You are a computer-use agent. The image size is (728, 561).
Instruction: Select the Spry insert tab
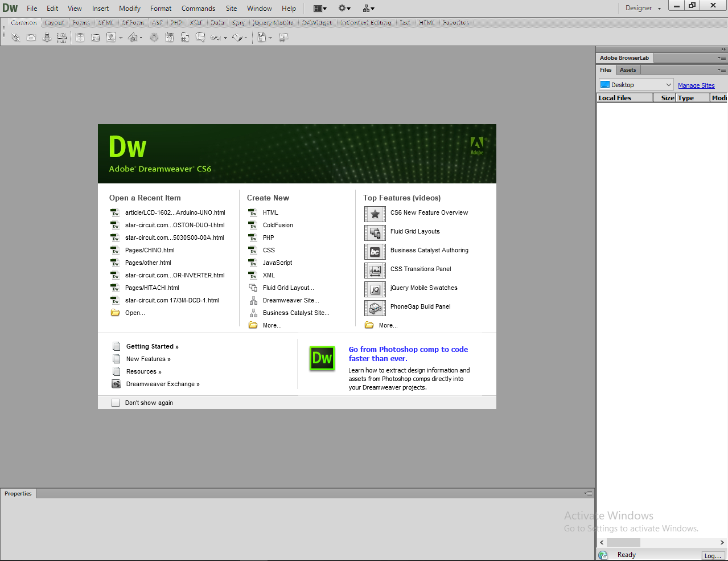pos(238,23)
